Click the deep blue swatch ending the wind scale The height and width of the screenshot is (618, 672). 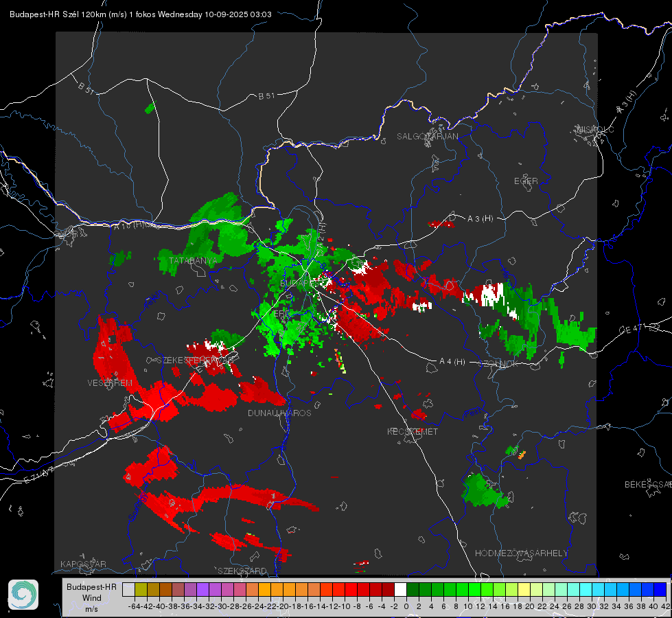pyautogui.click(x=660, y=589)
